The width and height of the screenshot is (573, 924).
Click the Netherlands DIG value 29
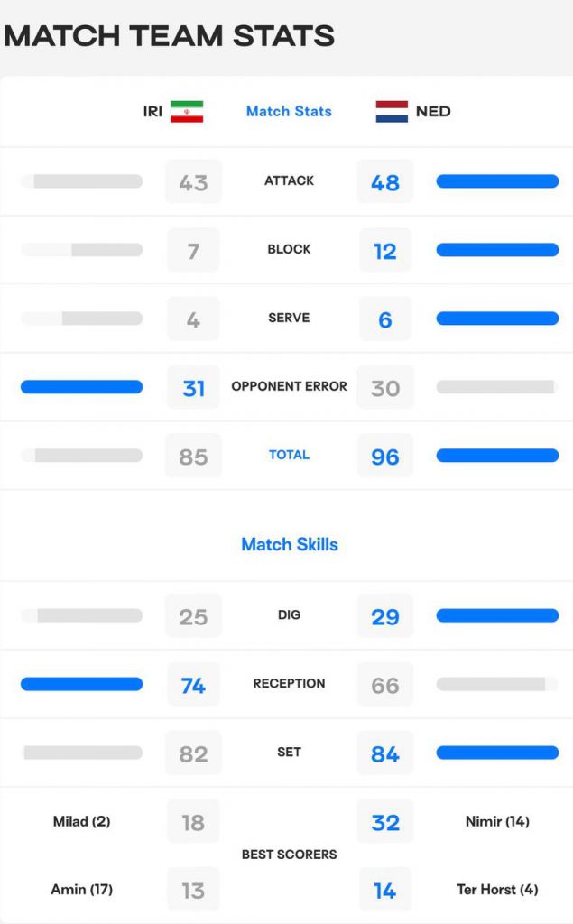pos(385,616)
